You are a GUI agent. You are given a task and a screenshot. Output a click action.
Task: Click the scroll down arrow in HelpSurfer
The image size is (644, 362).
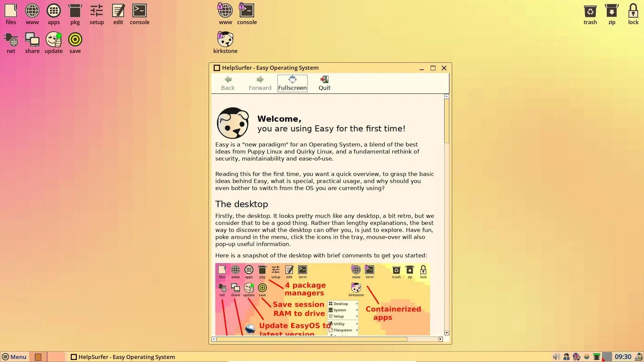(x=446, y=333)
